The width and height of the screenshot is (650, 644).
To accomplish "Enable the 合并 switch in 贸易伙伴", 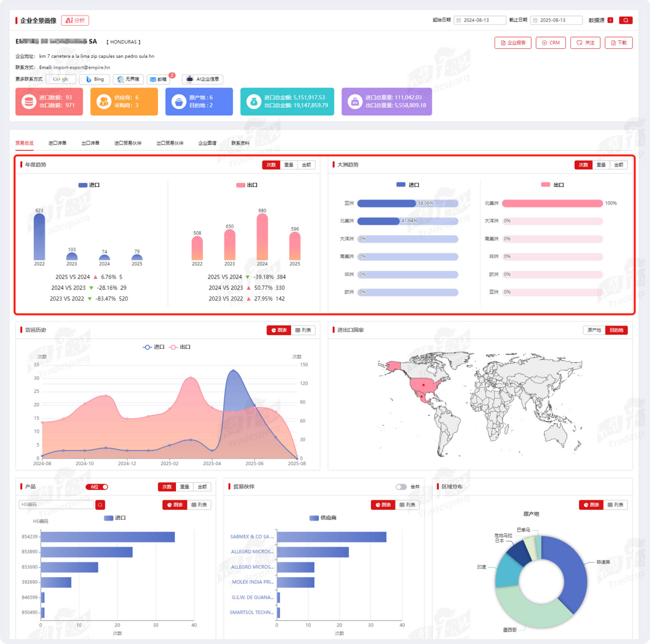I will click(401, 487).
